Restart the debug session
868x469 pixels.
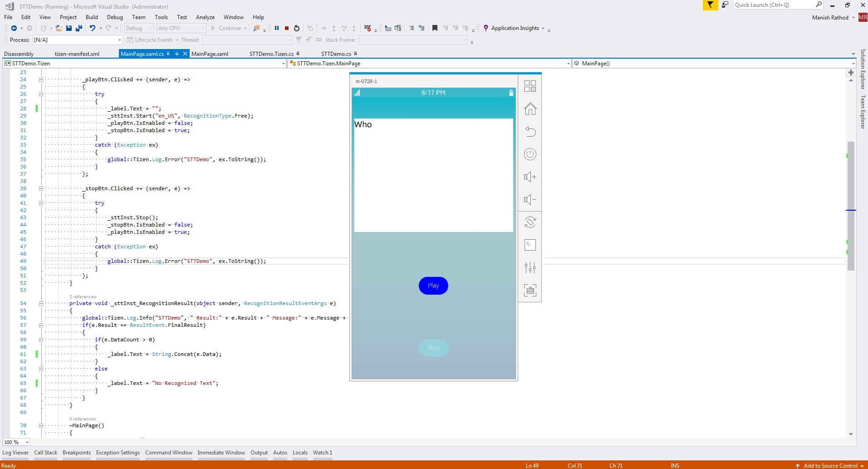tap(297, 28)
